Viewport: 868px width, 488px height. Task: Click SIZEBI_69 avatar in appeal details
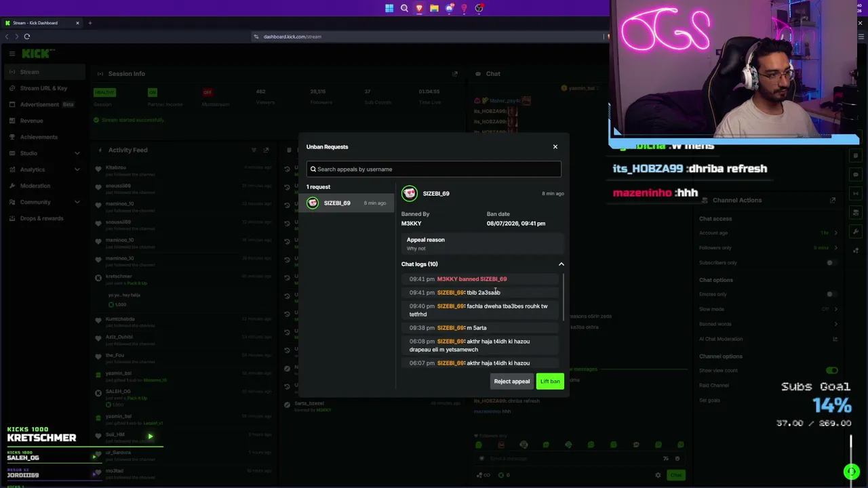(x=410, y=194)
